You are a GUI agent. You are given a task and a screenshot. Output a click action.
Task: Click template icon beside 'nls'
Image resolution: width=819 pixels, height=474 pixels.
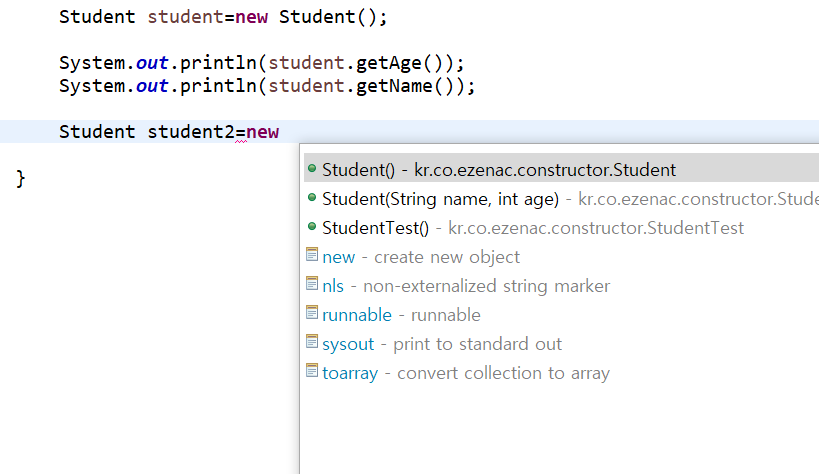[312, 283]
